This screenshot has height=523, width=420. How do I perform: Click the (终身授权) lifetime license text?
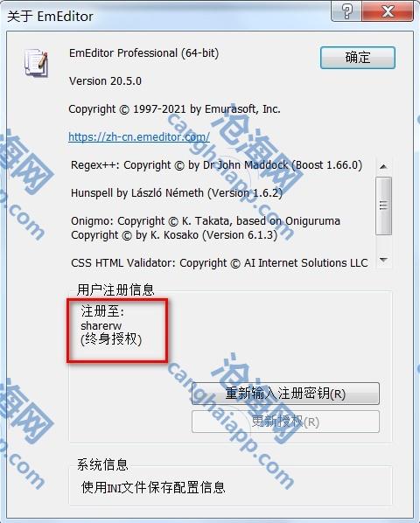click(x=111, y=339)
